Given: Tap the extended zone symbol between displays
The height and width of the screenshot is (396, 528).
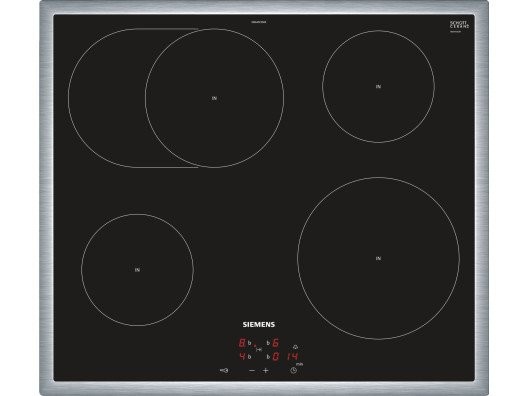Looking at the screenshot, I should 259,350.
